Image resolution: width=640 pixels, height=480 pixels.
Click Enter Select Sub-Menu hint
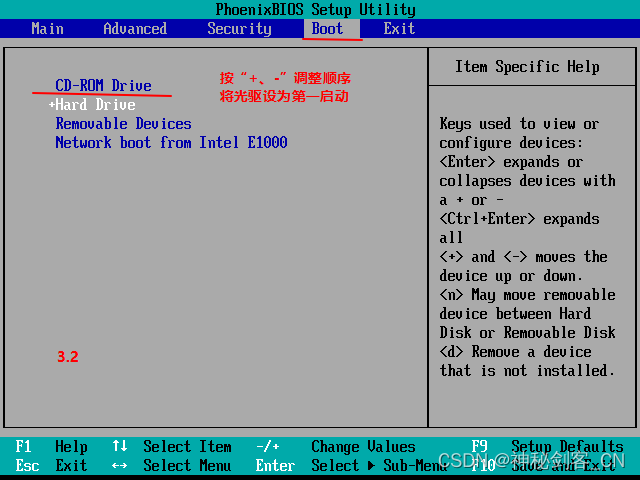[x=351, y=465]
